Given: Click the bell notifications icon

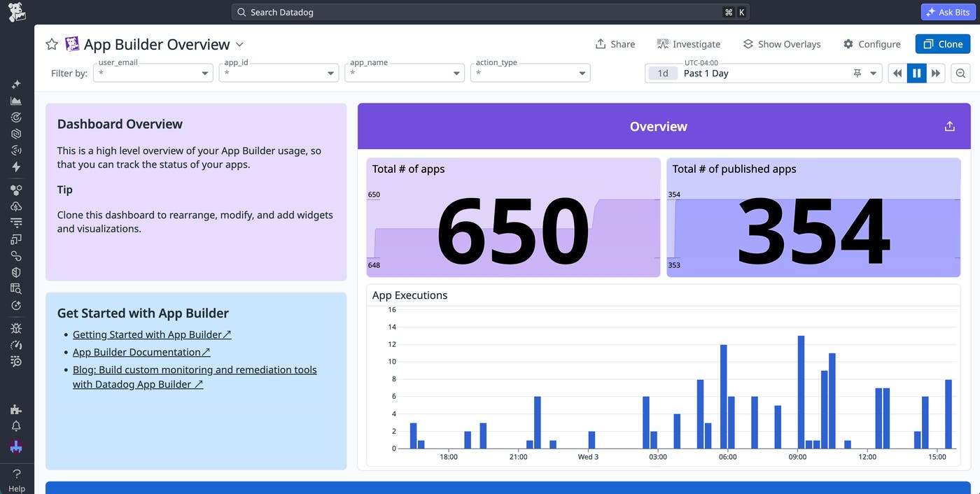Looking at the screenshot, I should (x=16, y=426).
